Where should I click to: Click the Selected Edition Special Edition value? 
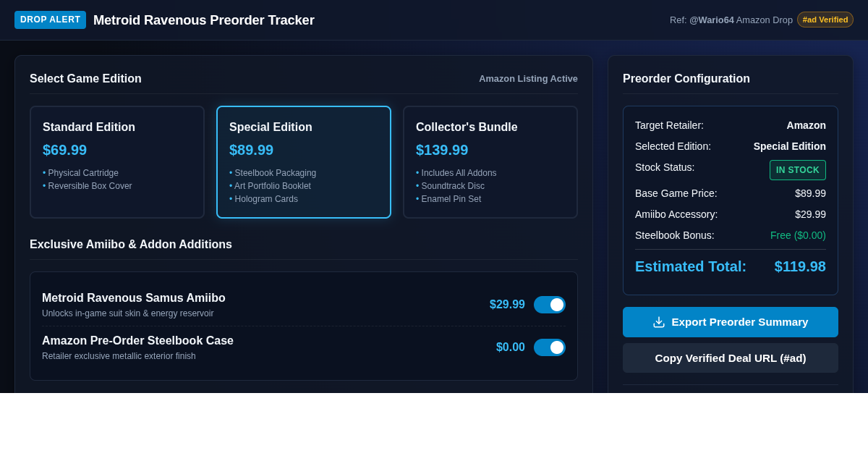click(790, 146)
